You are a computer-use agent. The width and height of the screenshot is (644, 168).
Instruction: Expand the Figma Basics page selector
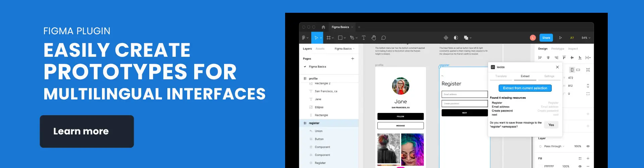[344, 49]
